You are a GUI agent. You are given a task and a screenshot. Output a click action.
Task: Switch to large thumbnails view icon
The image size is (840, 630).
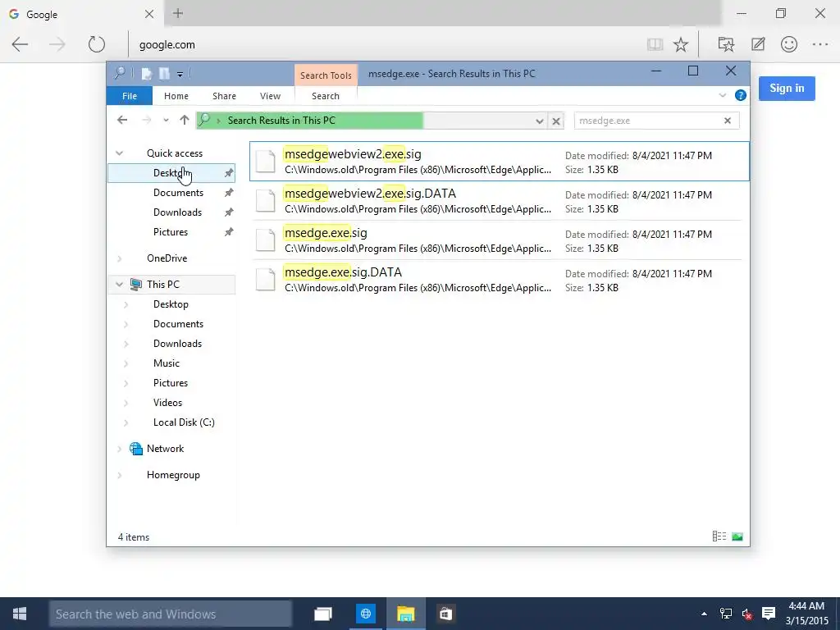click(x=737, y=536)
